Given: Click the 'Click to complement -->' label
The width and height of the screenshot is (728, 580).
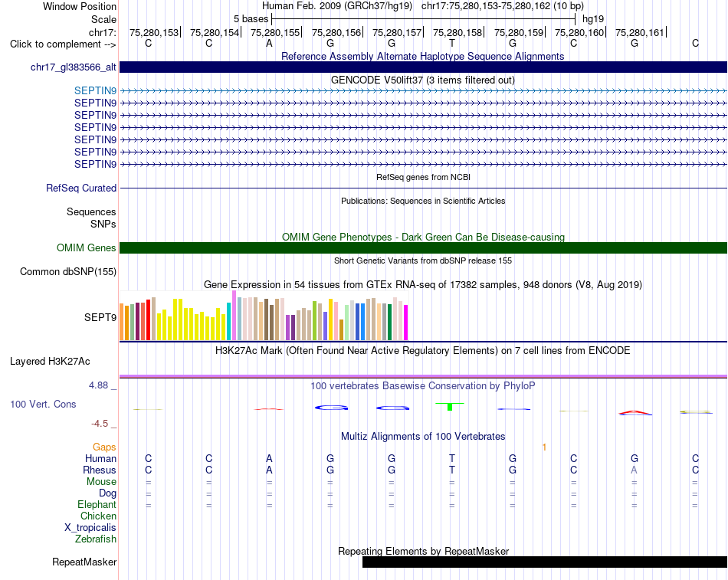Looking at the screenshot, I should click(x=63, y=44).
